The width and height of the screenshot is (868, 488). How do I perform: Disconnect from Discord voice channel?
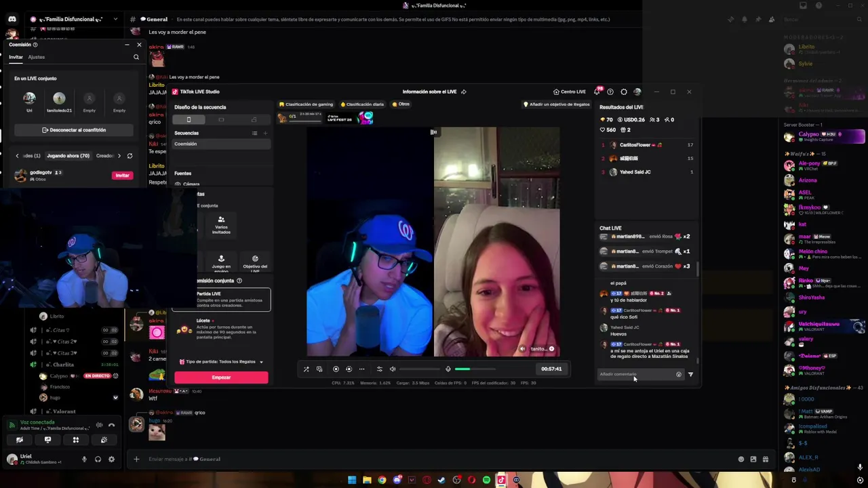tap(112, 425)
